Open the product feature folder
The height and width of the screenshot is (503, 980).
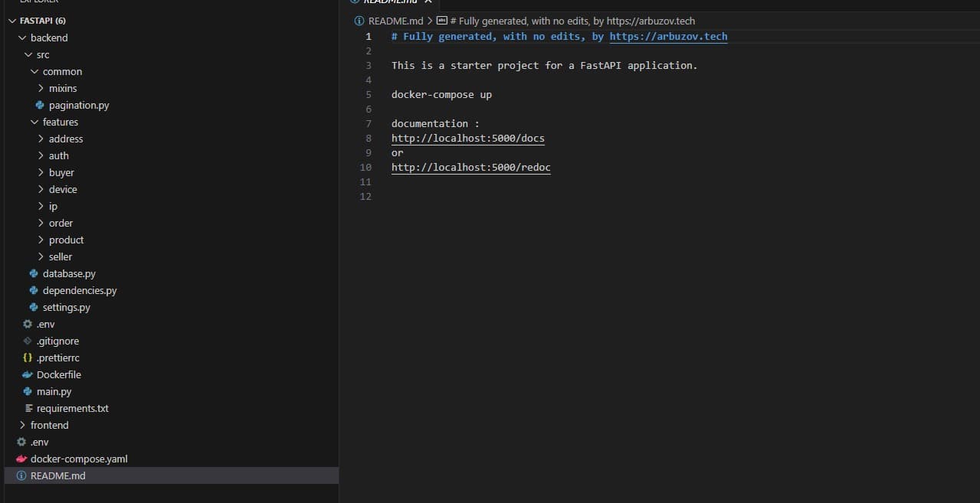point(66,240)
